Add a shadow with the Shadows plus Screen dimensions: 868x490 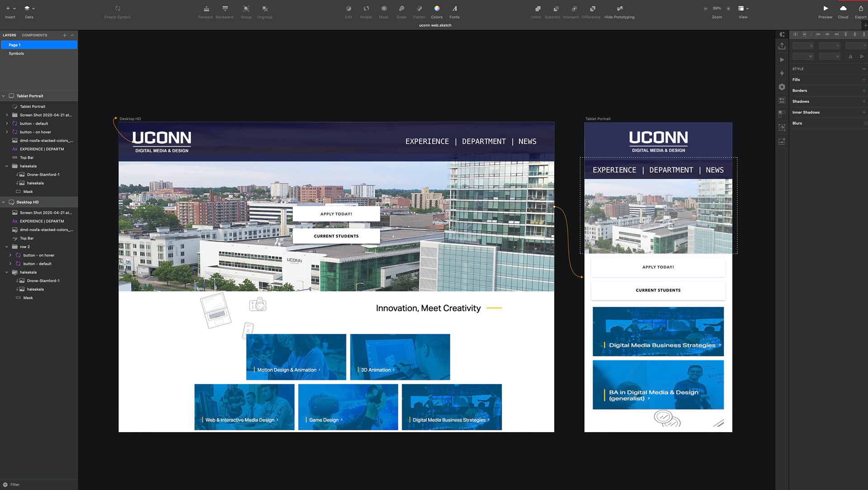pyautogui.click(x=864, y=101)
